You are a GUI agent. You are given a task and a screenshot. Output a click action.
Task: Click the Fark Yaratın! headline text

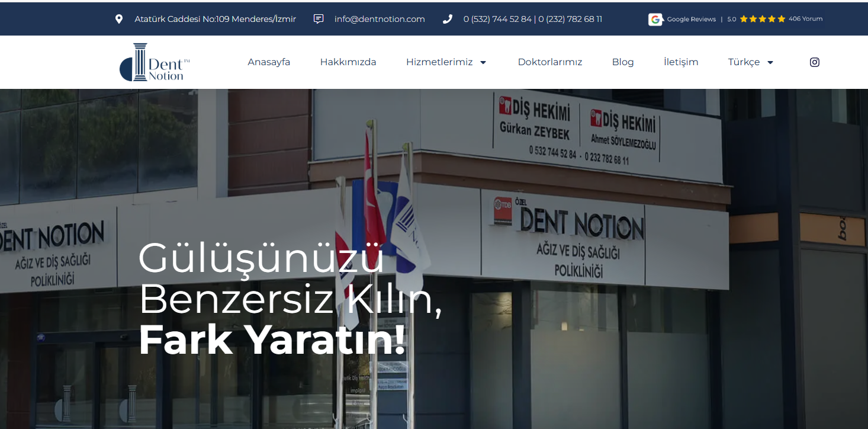tap(273, 340)
